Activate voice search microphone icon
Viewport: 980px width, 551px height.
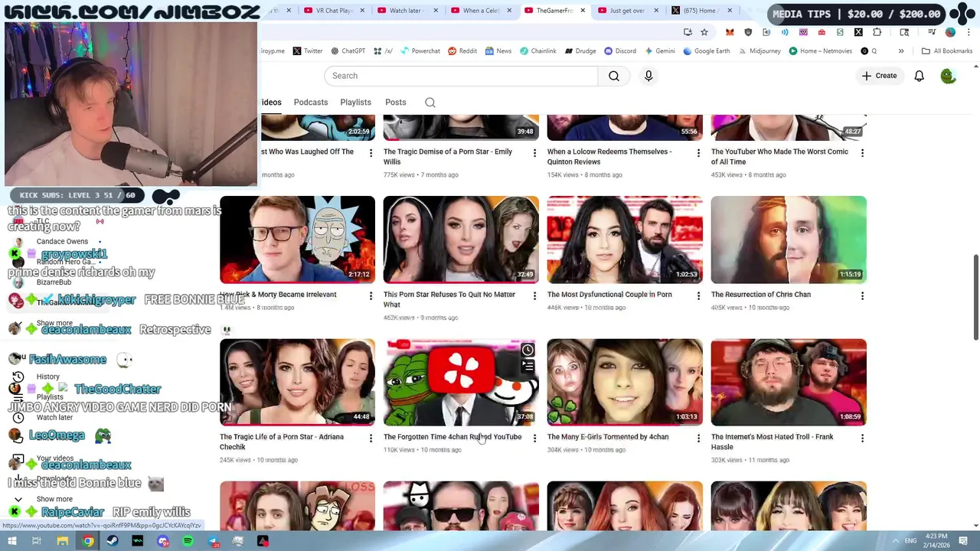[x=648, y=76]
